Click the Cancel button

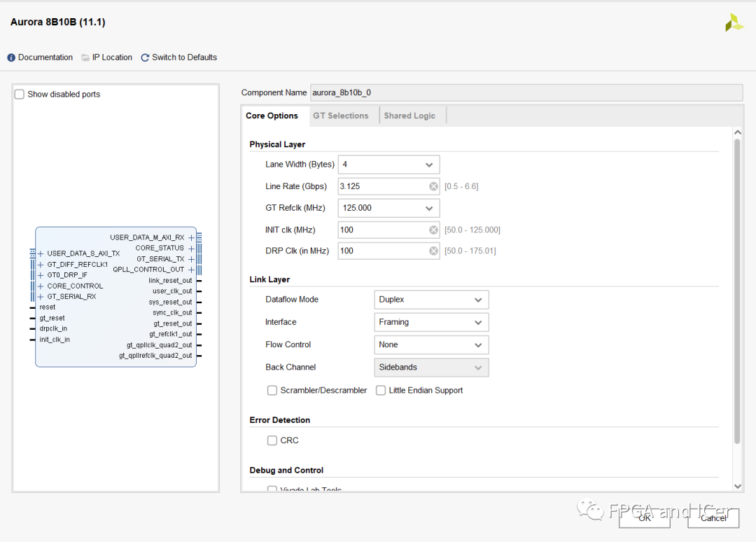click(713, 518)
